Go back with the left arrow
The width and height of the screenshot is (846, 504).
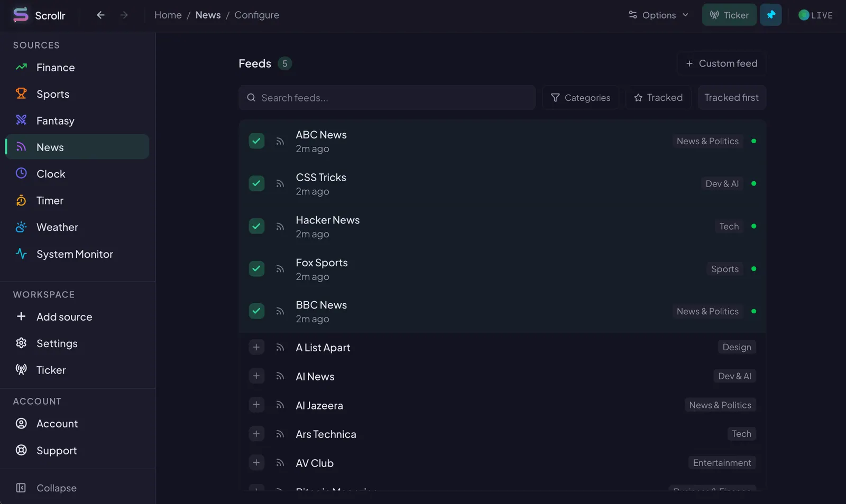(100, 15)
